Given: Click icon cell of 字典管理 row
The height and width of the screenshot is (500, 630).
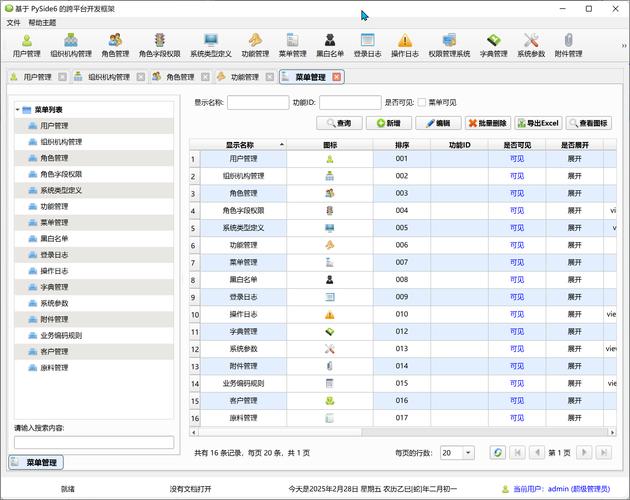Looking at the screenshot, I should pyautogui.click(x=329, y=332).
